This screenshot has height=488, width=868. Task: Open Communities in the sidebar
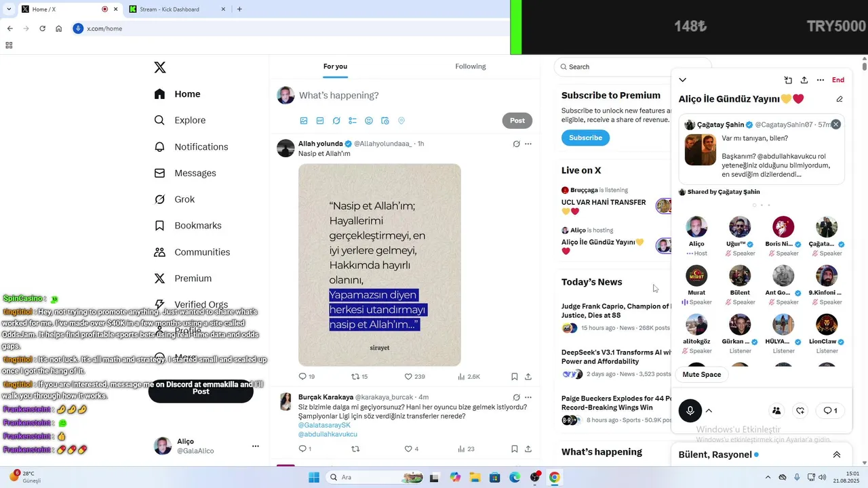pyautogui.click(x=192, y=252)
